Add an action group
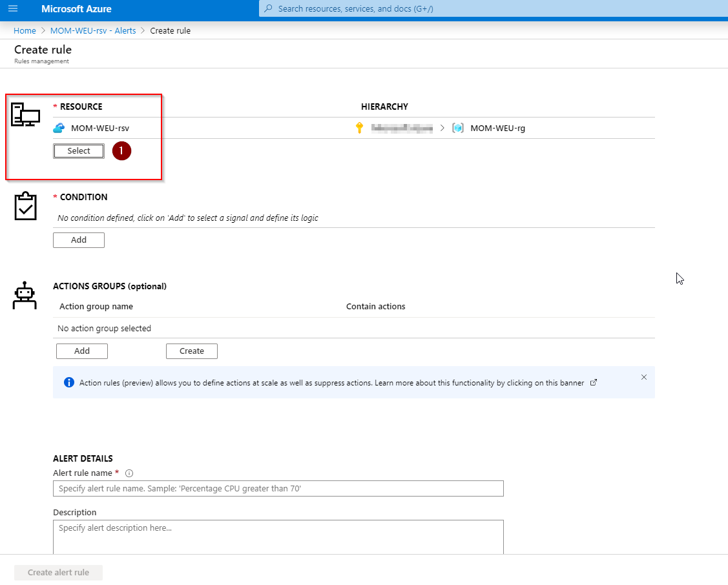 81,351
